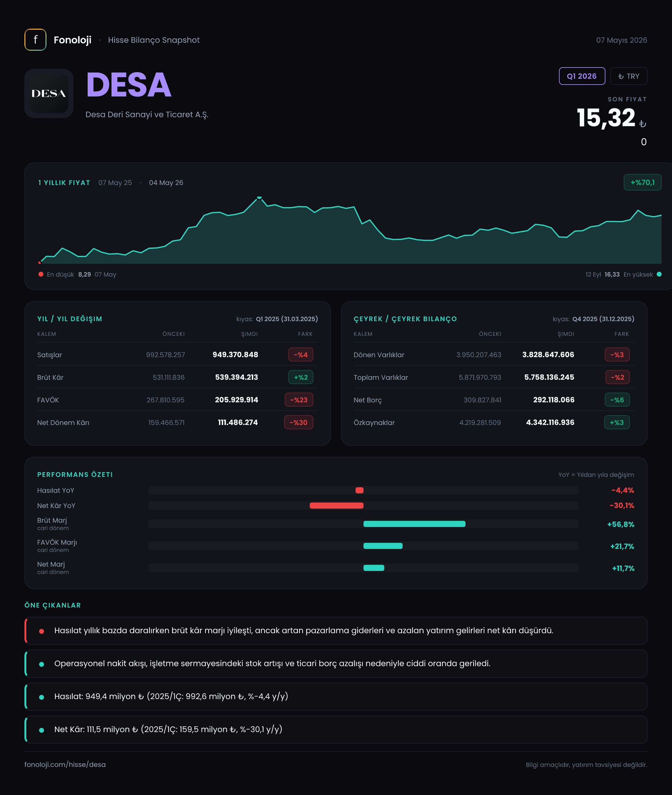Click the +56,8% Brüt Marj value
This screenshot has width=672, height=795.
pos(621,524)
